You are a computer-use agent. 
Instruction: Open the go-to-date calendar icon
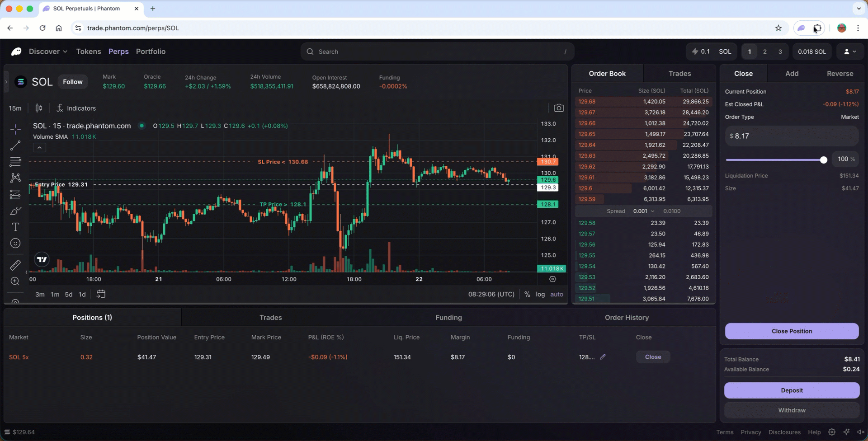click(101, 294)
